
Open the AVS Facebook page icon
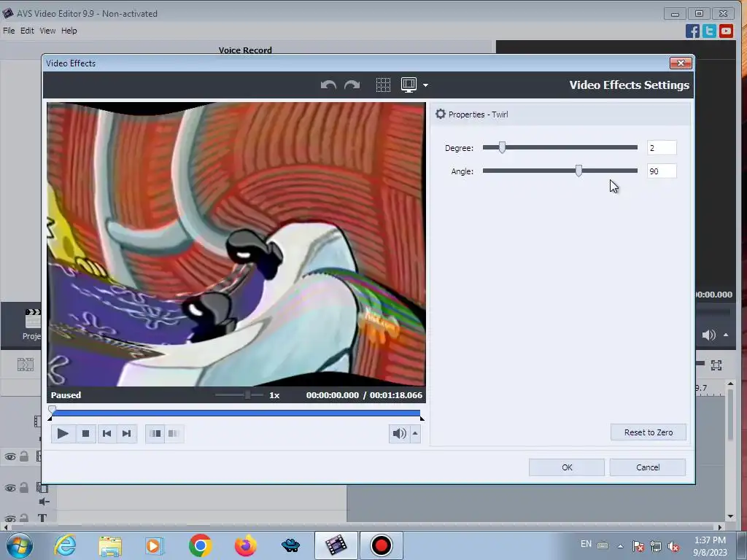693,31
